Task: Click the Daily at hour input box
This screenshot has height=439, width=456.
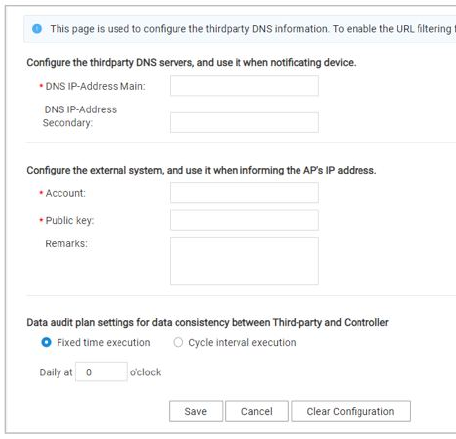Action: click(x=101, y=372)
